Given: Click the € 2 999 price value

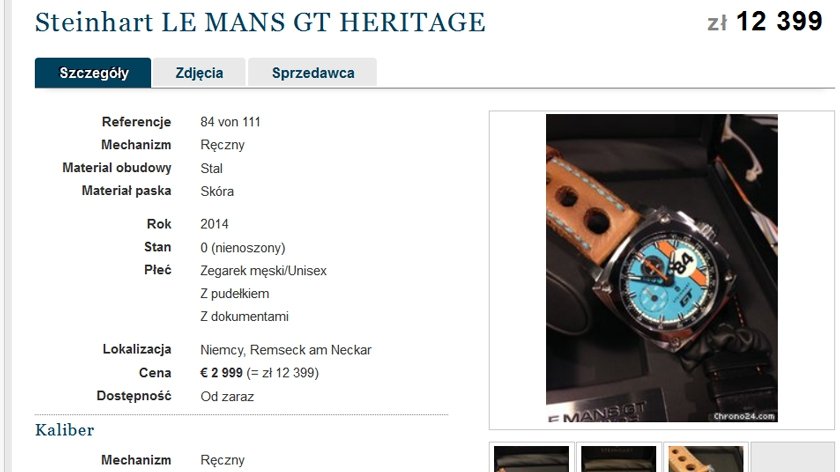Looking at the screenshot, I should tap(221, 373).
